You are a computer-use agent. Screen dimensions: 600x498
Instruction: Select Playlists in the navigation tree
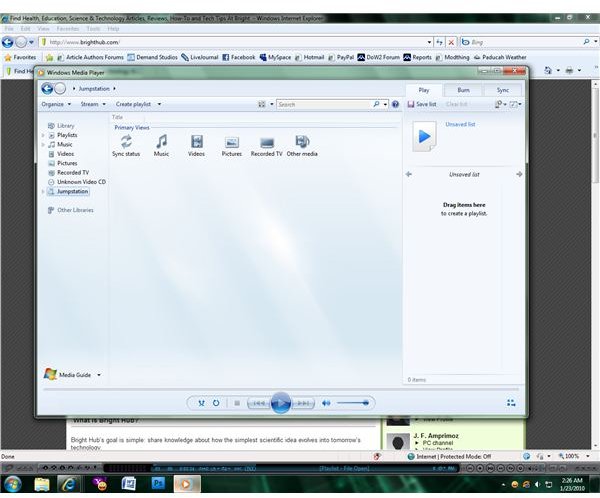[67, 135]
